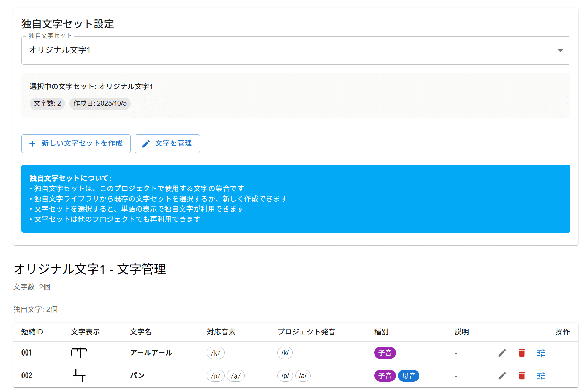
Task: Select the /k/ chip under 対応音素
Action: point(215,353)
